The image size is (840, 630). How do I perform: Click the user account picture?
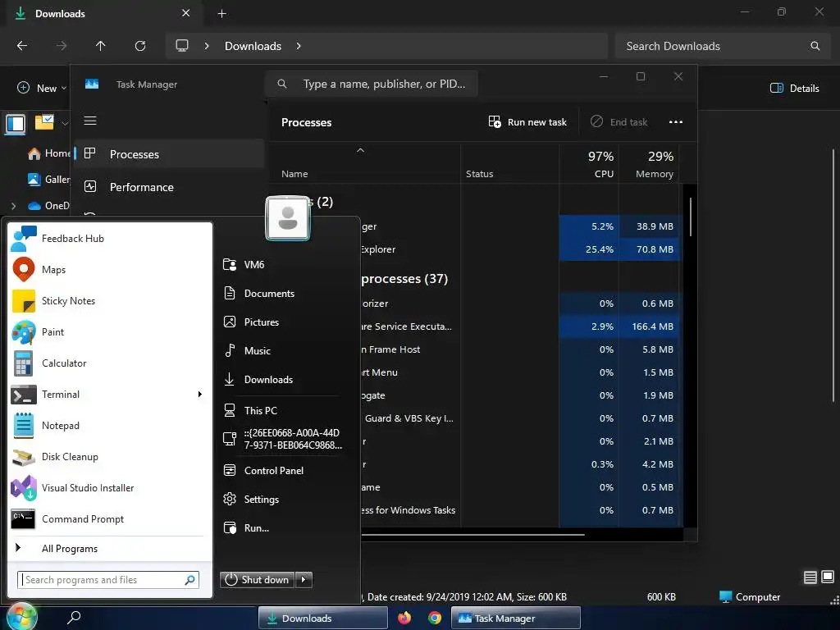(288, 218)
